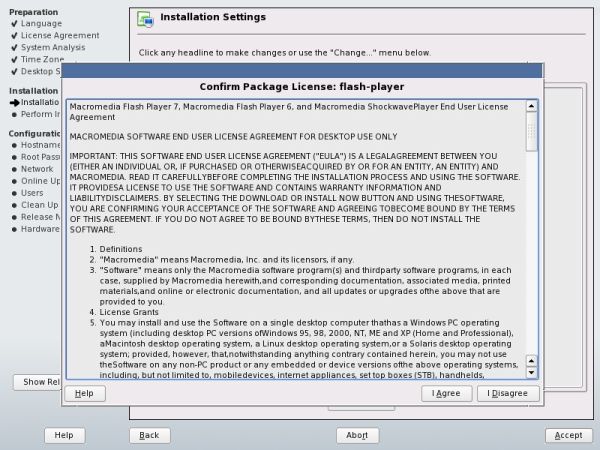
Task: Click the Installation Settings header icon
Action: coord(145,19)
